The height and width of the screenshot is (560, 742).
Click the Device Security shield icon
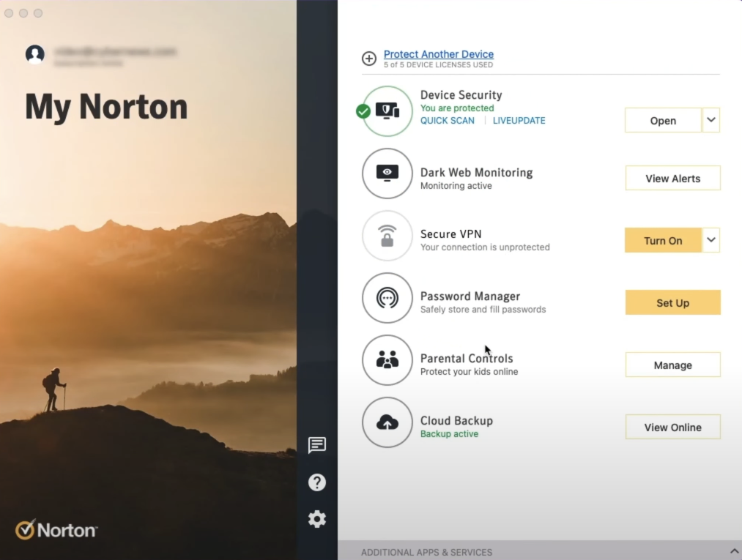coord(387,111)
